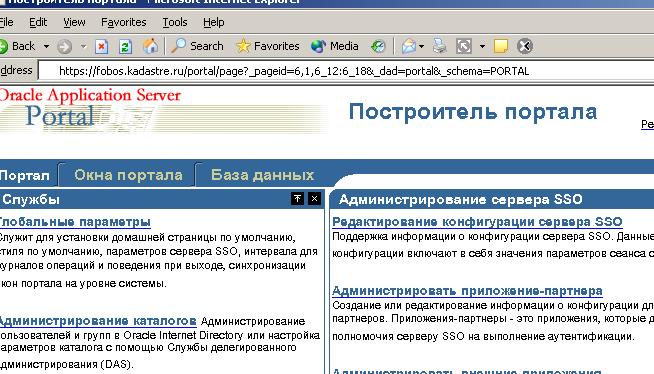
Task: Expand the Mail dropdown arrow
Action: click(x=422, y=46)
